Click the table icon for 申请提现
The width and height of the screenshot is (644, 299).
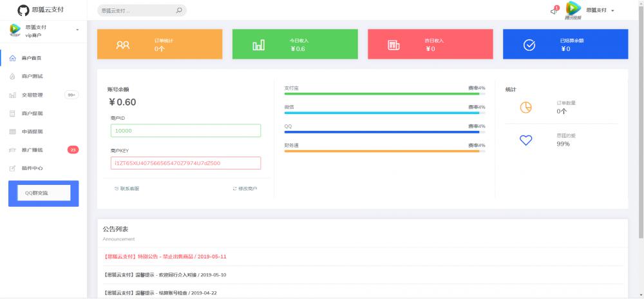(12, 132)
